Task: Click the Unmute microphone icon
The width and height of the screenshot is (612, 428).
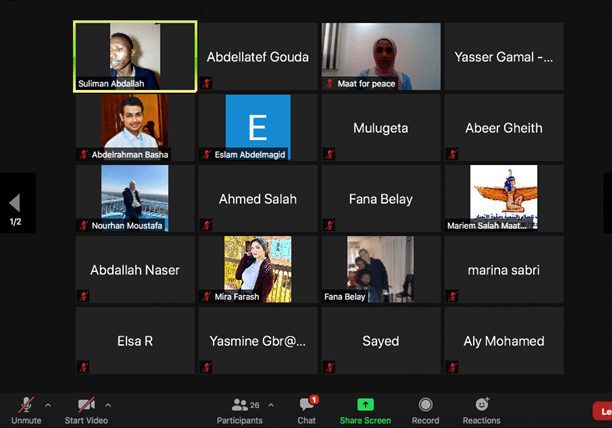Action: pos(26,405)
